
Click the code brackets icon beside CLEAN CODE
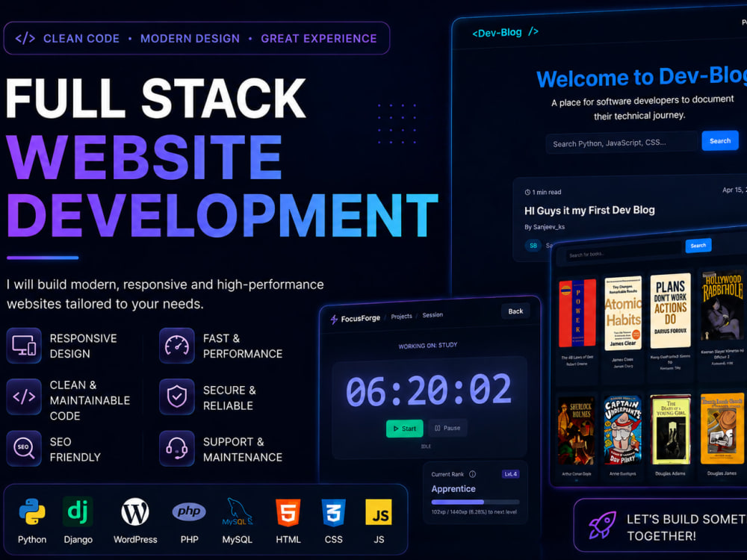(25, 38)
